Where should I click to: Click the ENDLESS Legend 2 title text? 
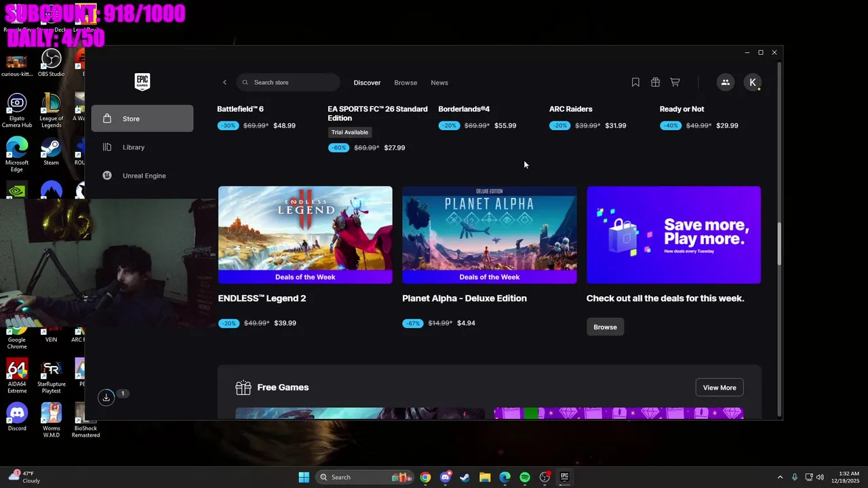(262, 298)
